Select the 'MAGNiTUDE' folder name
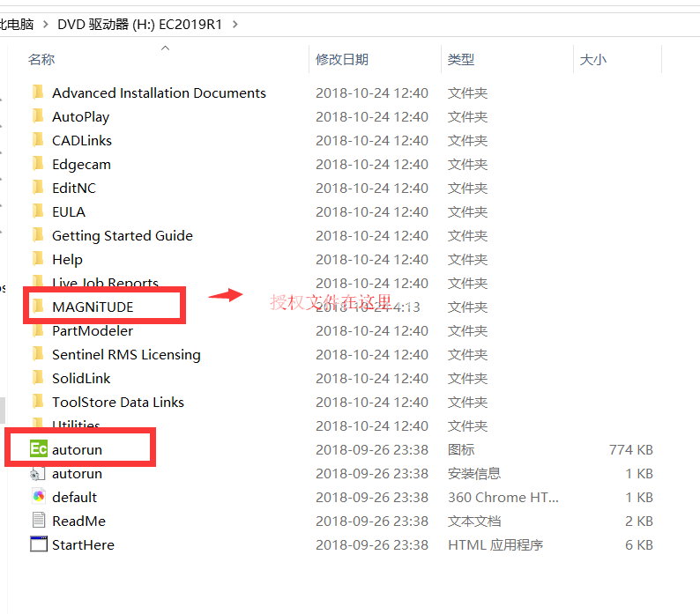 [x=93, y=307]
